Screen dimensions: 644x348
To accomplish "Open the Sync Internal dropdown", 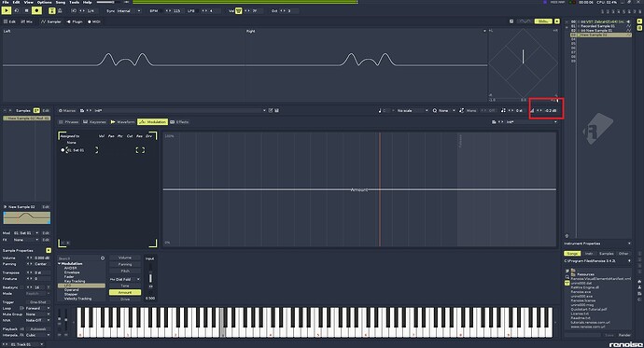I will (128, 10).
